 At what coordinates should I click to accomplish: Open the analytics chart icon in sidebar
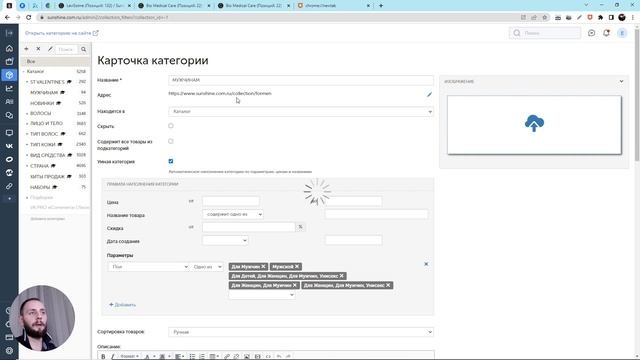click(9, 88)
